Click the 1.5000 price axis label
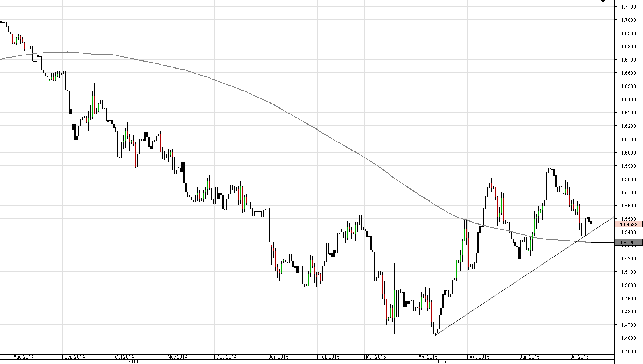The height and width of the screenshot is (364, 643). (629, 285)
